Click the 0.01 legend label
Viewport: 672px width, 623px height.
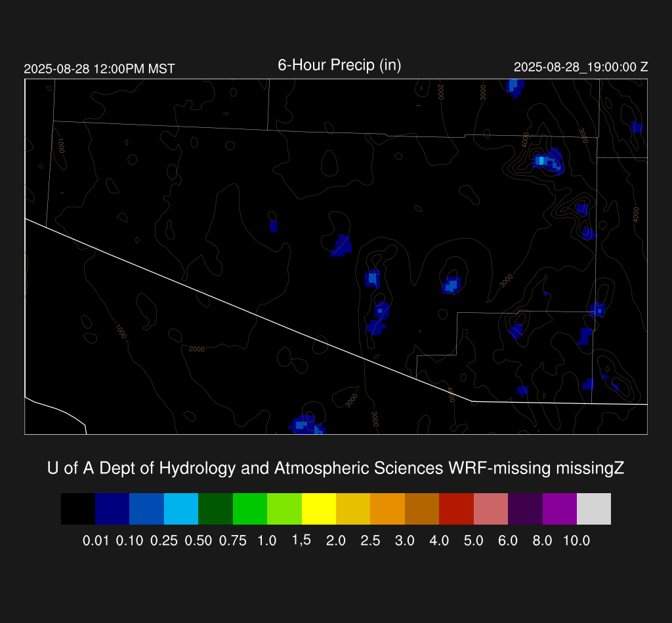coord(96,541)
